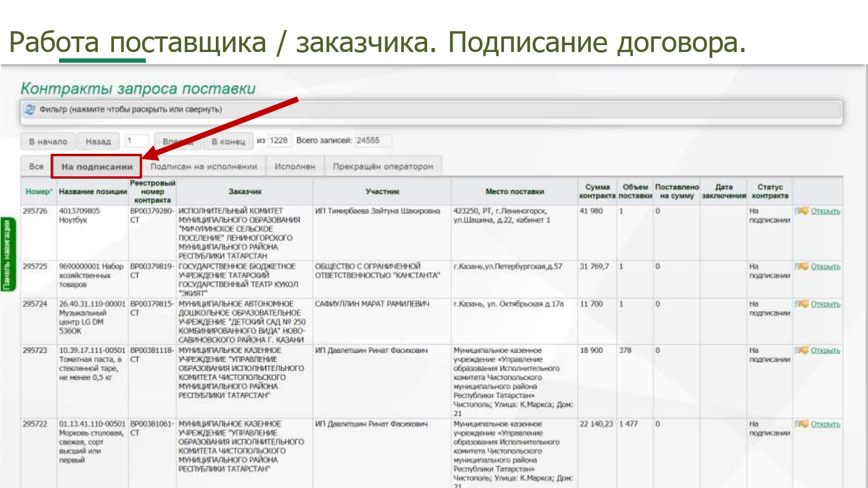Go to last page with В конец

click(x=228, y=141)
